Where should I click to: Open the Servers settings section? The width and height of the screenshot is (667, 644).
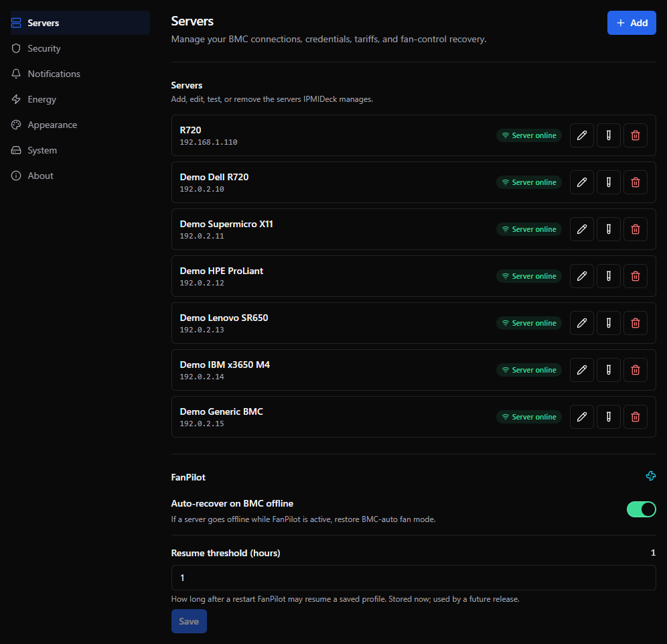[x=80, y=23]
